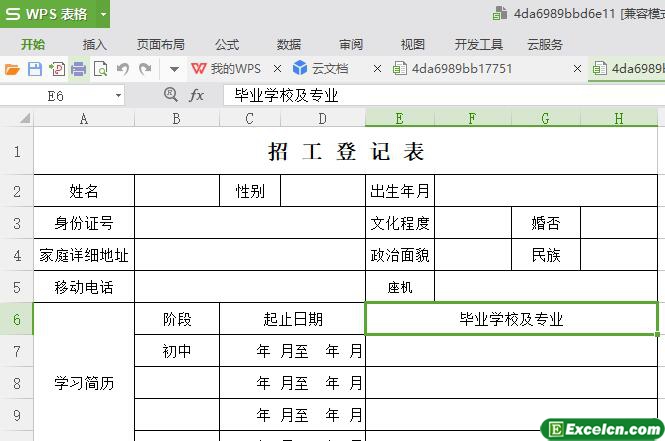Click the magnifier zoom icon by formula bar
Screen dimensions: 665x441
click(x=170, y=95)
